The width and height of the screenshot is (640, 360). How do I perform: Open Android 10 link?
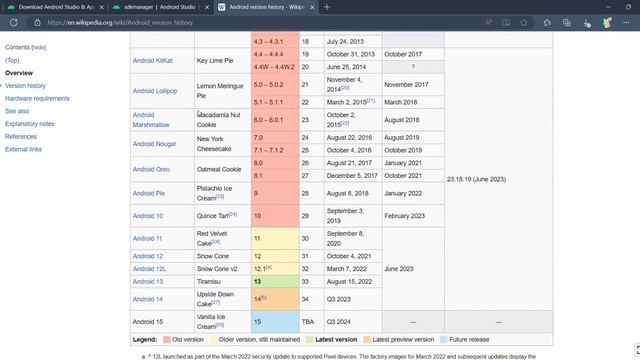point(148,216)
